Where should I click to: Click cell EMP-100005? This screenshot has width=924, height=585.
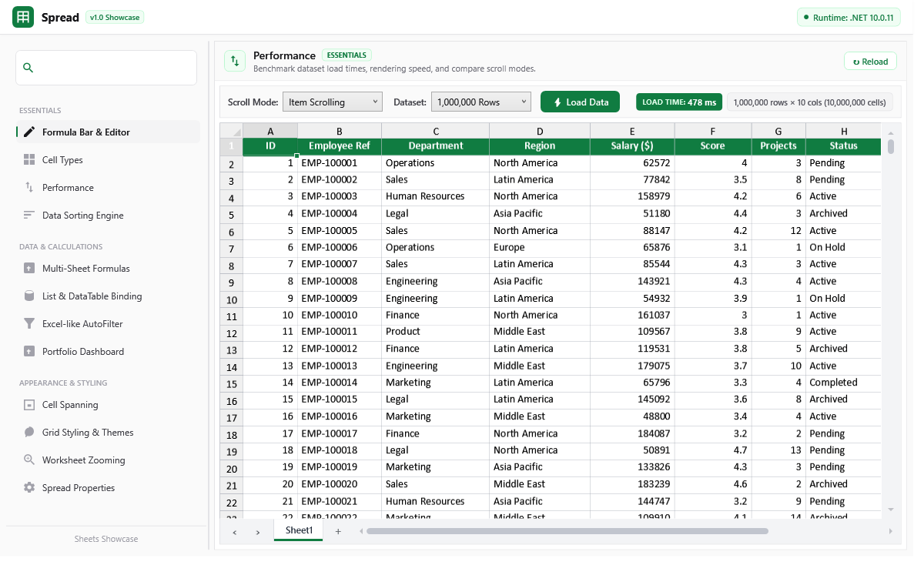click(x=340, y=230)
